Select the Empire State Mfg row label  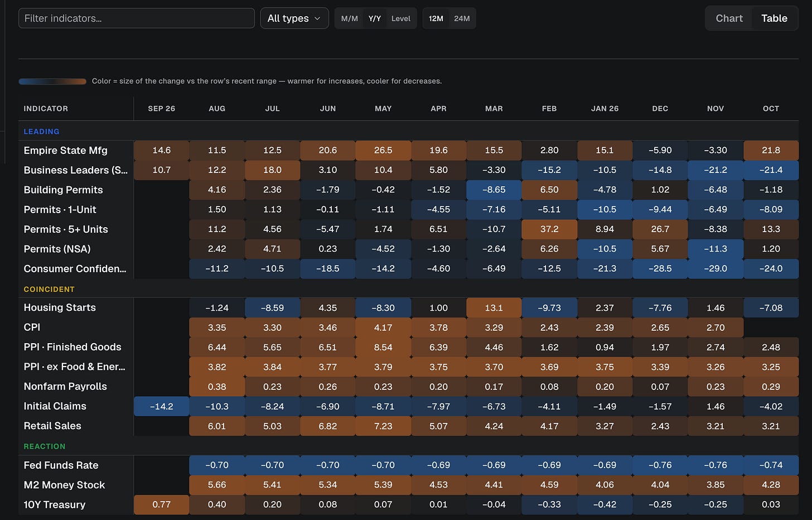point(65,150)
